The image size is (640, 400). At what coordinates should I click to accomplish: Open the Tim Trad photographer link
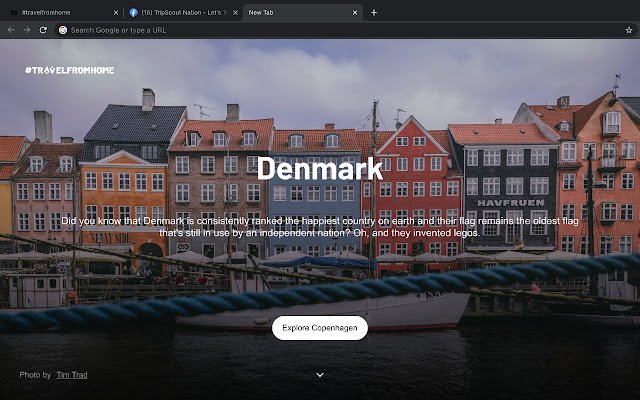pyautogui.click(x=72, y=375)
